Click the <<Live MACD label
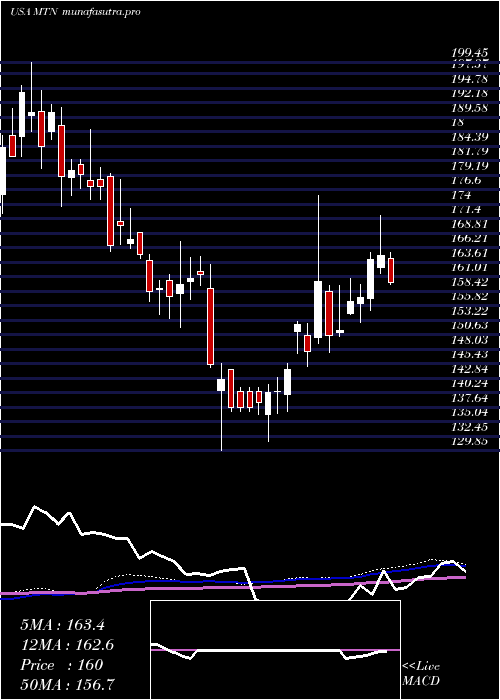The height and width of the screenshot is (700, 500). pos(421,673)
